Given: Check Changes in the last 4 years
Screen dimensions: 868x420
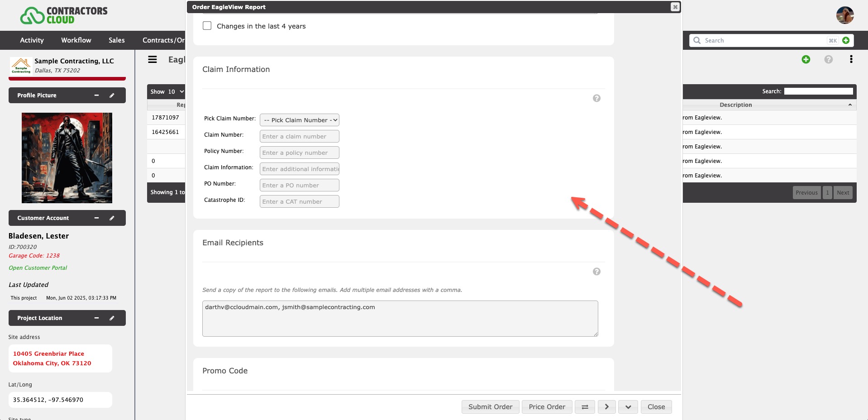Looking at the screenshot, I should [x=207, y=26].
